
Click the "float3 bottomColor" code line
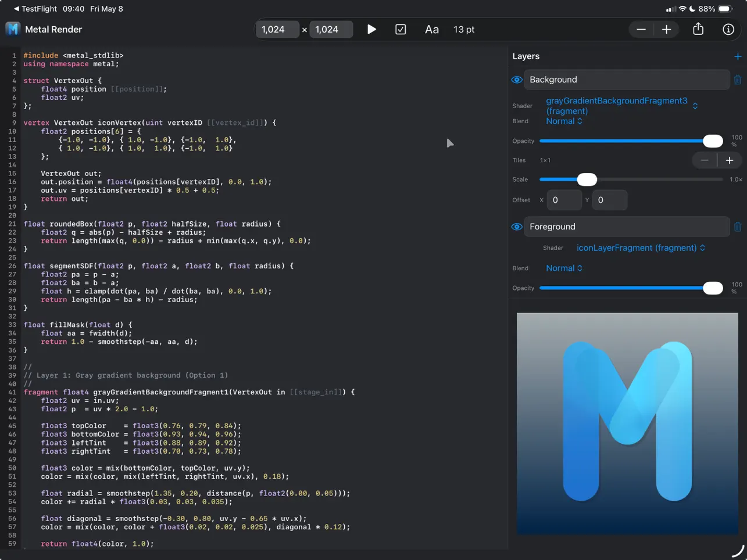[x=141, y=434]
